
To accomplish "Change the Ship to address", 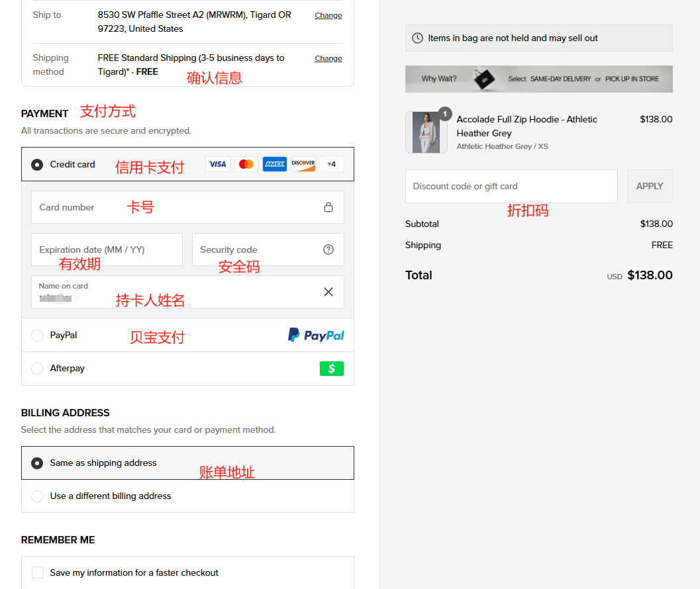I will point(328,15).
